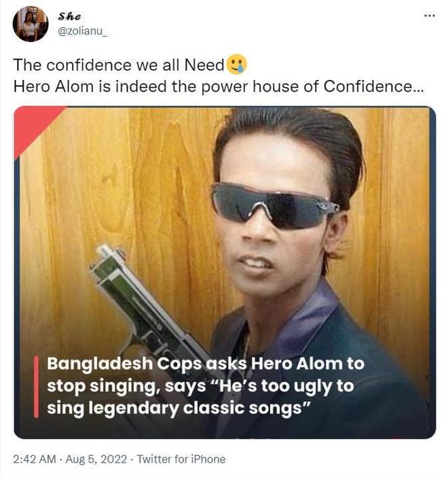The height and width of the screenshot is (479, 448).
Task: Open the 2:42 AM timestamp link
Action: pyautogui.click(x=35, y=459)
